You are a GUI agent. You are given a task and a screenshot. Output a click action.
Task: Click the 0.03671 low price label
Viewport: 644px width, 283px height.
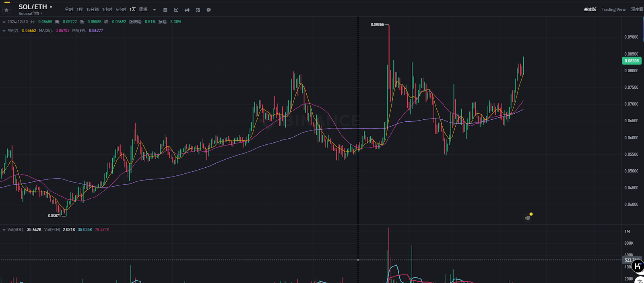click(54, 216)
